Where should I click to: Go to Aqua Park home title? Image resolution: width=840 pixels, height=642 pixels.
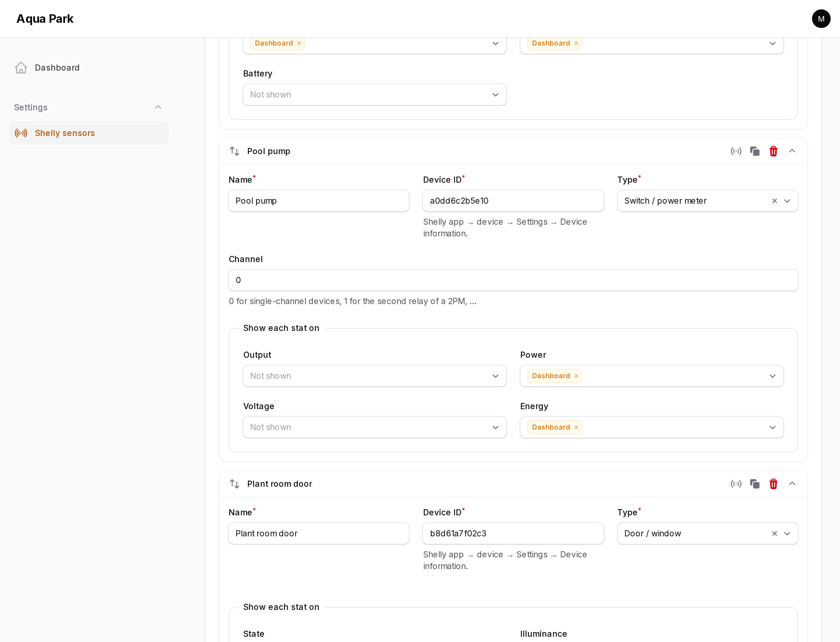[45, 19]
